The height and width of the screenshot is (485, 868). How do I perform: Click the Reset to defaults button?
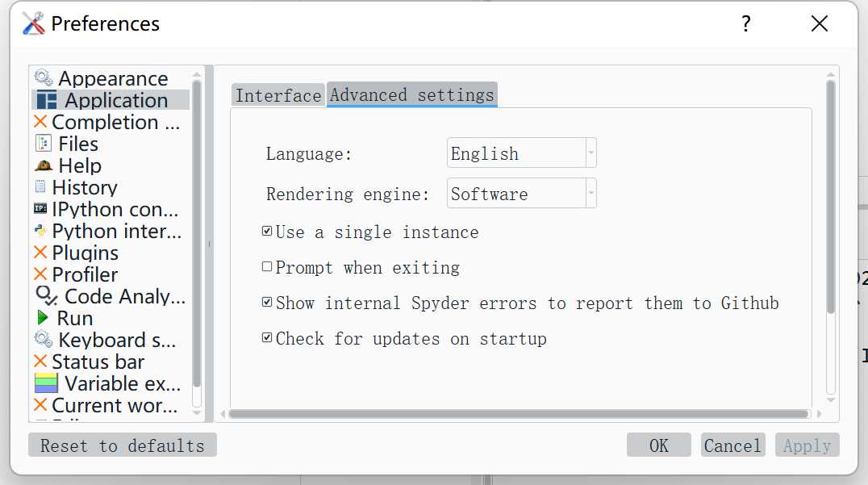click(121, 445)
